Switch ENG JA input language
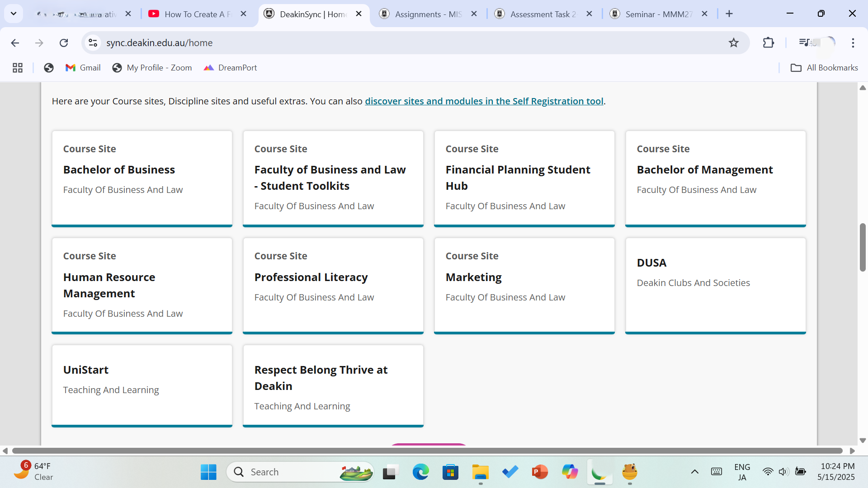Image resolution: width=868 pixels, height=488 pixels. point(742,472)
